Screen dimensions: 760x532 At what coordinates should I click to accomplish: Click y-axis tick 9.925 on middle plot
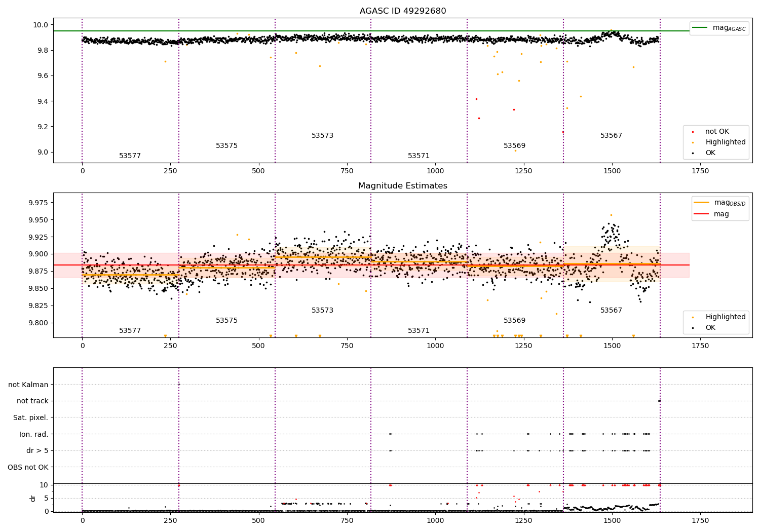pos(39,237)
